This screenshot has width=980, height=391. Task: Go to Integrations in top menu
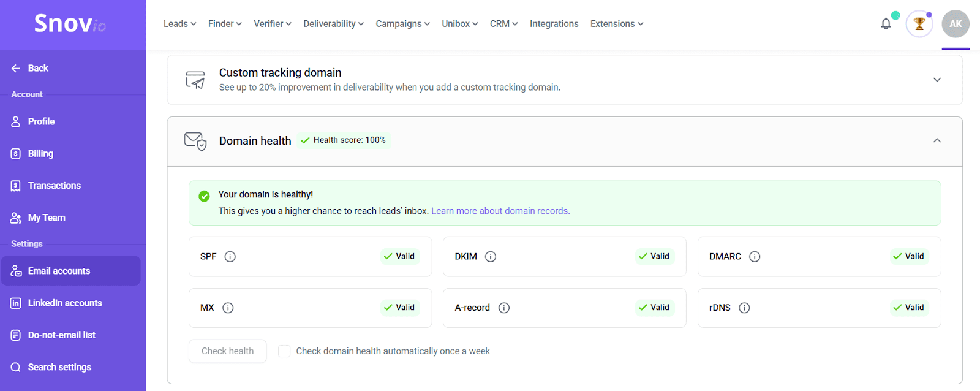554,24
